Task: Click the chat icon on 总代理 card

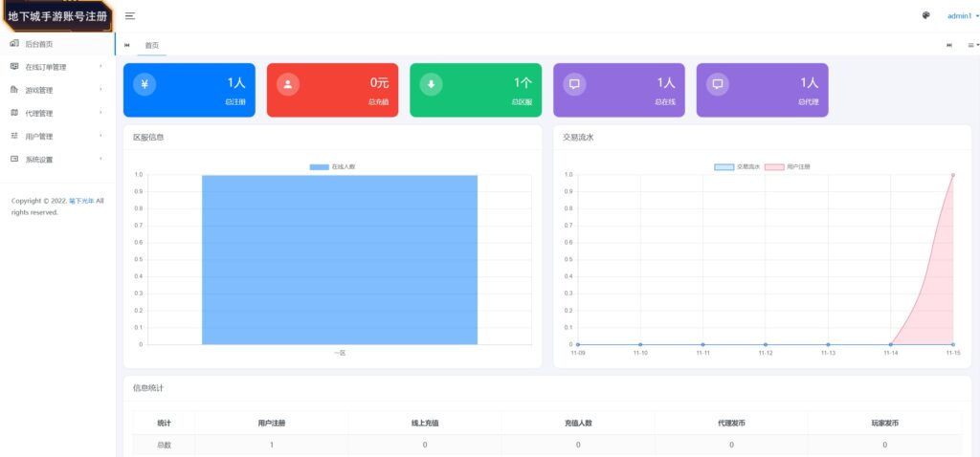Action: pyautogui.click(x=718, y=84)
